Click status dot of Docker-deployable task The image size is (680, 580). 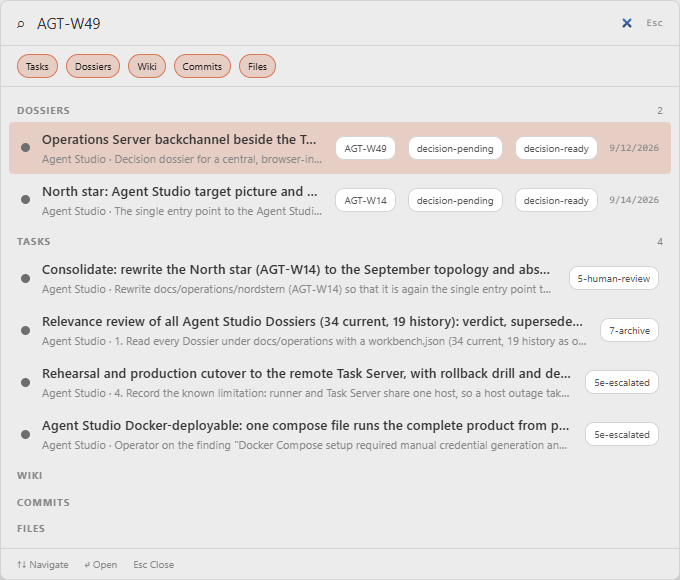[26, 434]
